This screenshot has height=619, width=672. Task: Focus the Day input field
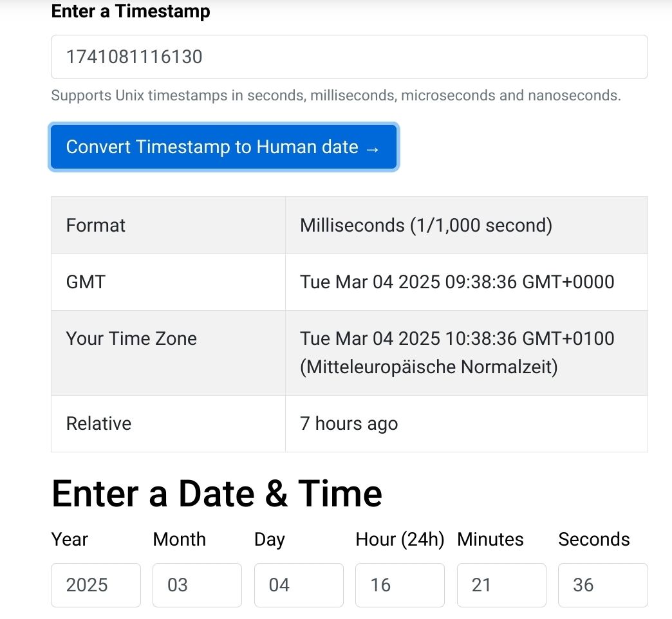[299, 585]
